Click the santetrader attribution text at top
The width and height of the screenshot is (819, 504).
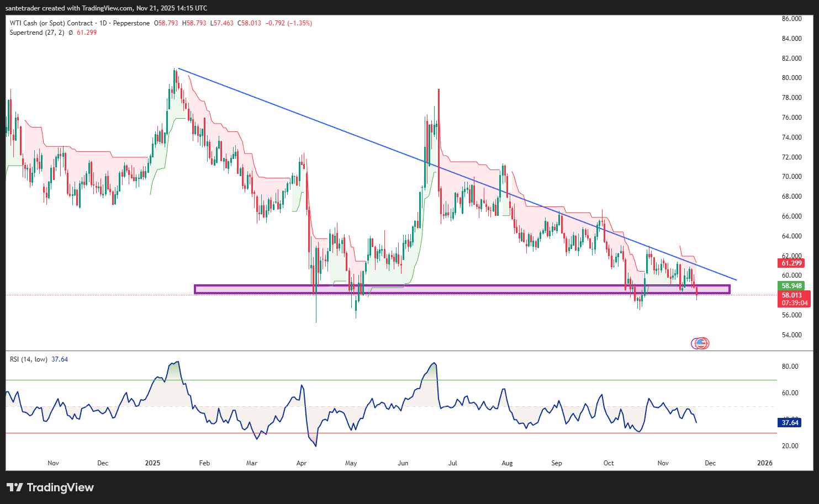coord(106,8)
